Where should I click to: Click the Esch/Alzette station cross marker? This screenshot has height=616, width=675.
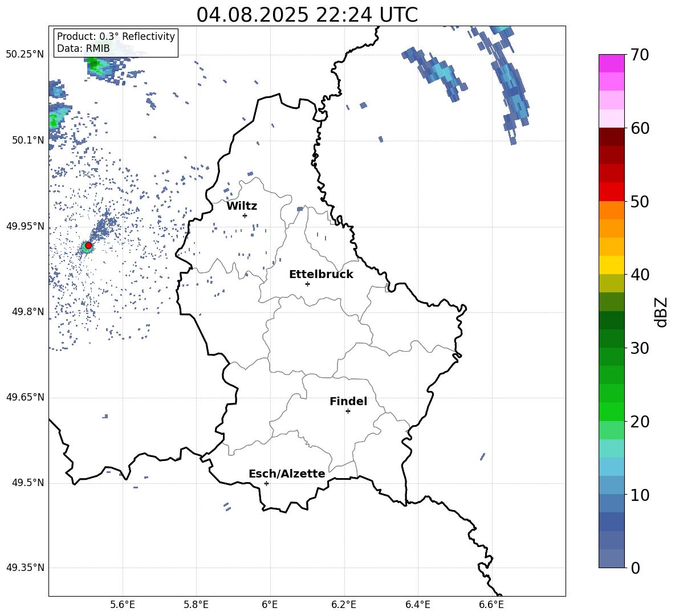click(266, 483)
